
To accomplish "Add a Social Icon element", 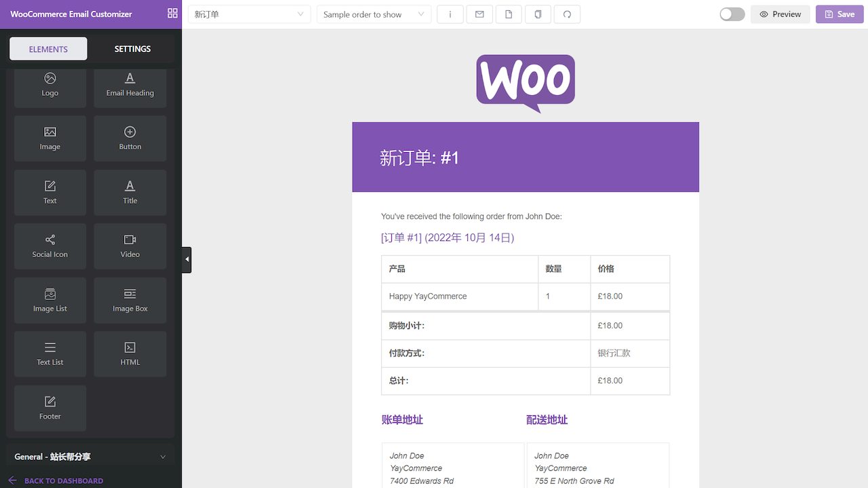I will coord(50,246).
